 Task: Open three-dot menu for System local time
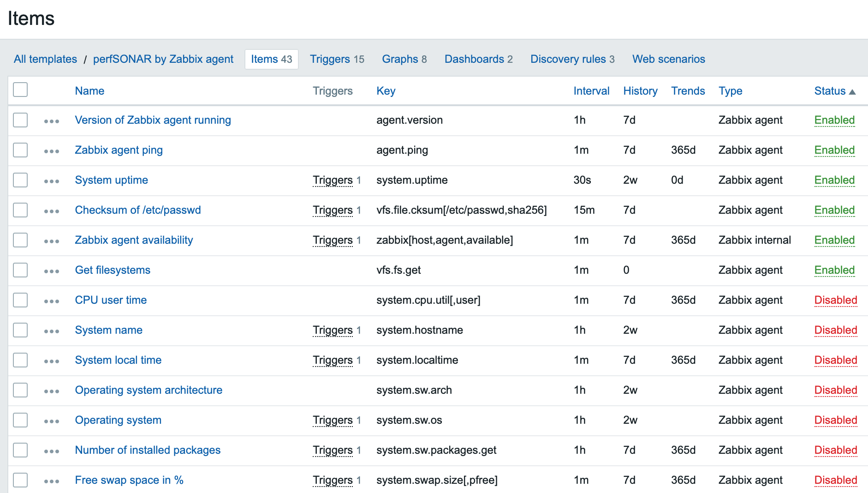click(52, 361)
